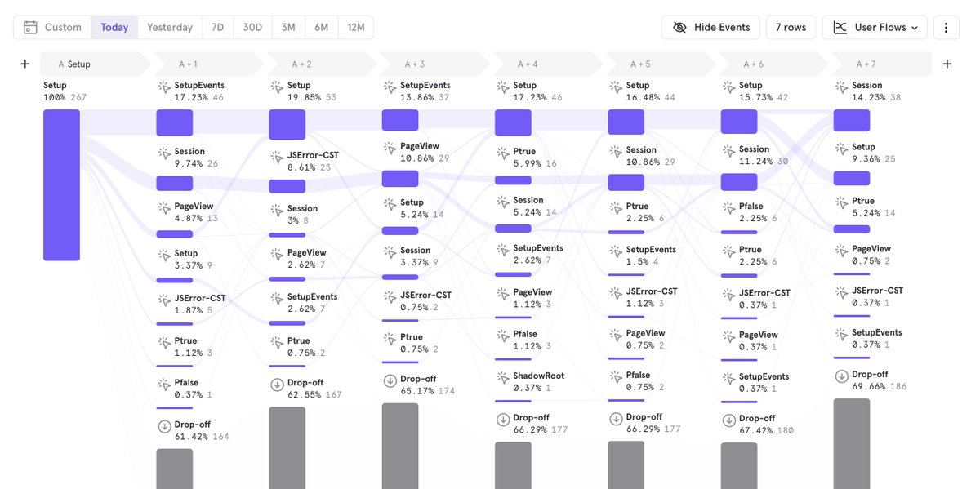Add a step before A Setup with plus
Image resolution: width=980 pixels, height=489 pixels.
pos(25,64)
